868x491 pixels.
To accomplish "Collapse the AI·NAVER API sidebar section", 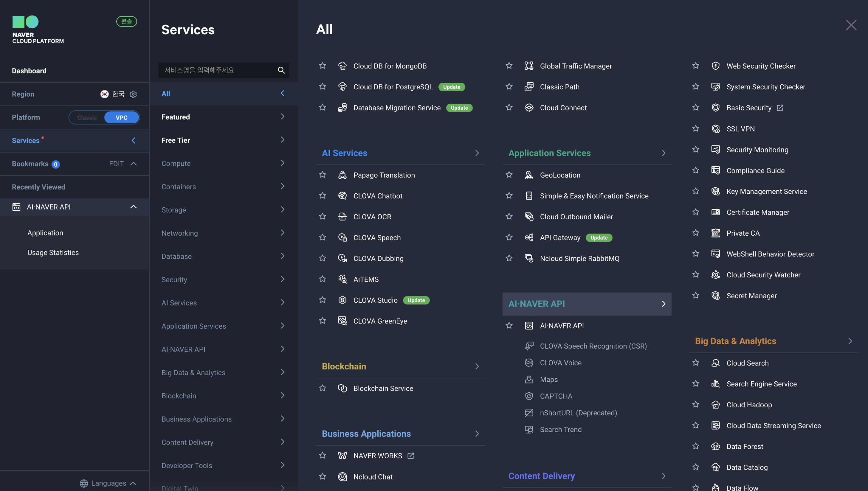I will [133, 207].
